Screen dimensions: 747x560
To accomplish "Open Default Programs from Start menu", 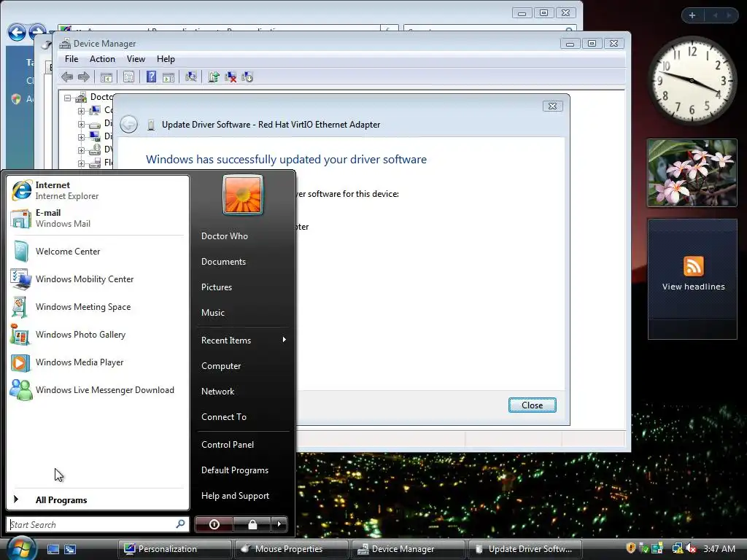I will click(235, 470).
